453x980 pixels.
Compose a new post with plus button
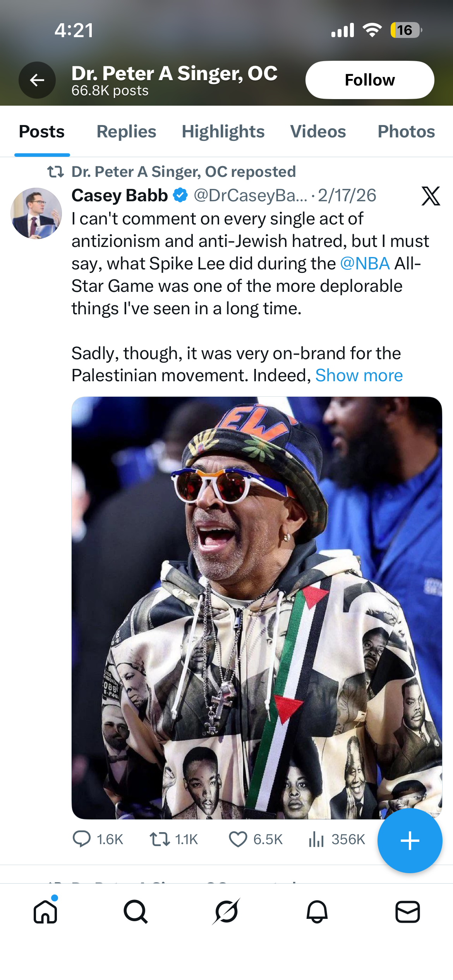coord(410,841)
